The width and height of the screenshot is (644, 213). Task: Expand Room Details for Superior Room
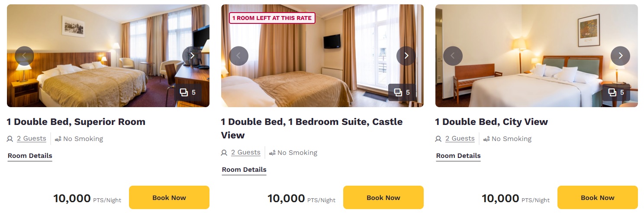(30, 156)
